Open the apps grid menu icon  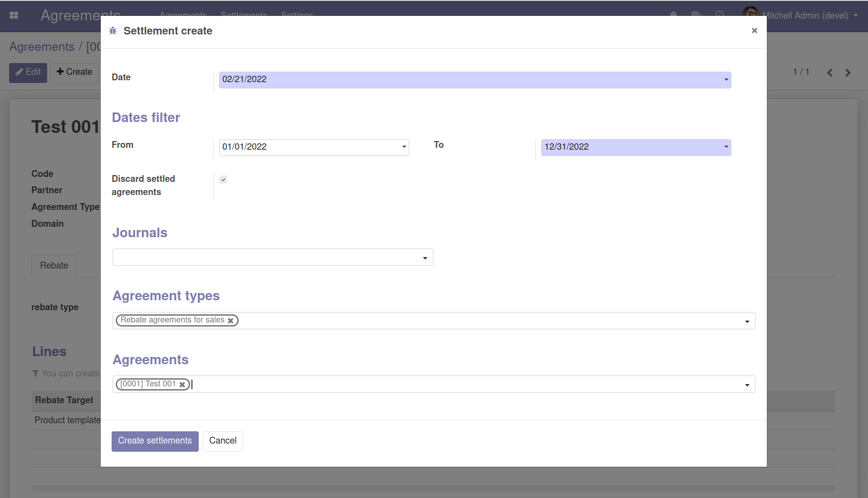[x=14, y=15]
